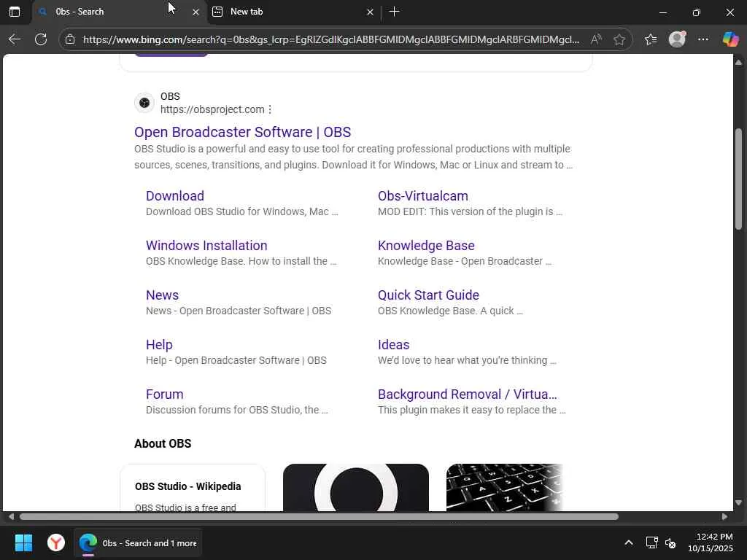
Task: Go back with the browser back arrow
Action: pyautogui.click(x=15, y=39)
